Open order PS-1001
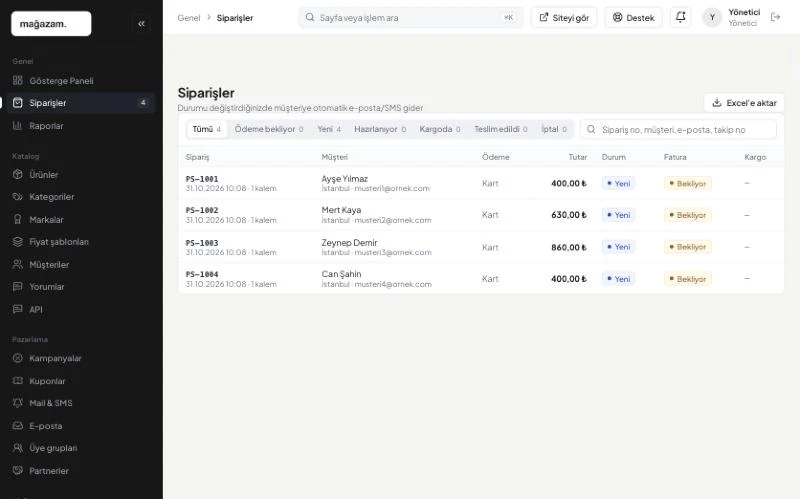Screen dimensions: 800x499 (x=202, y=179)
